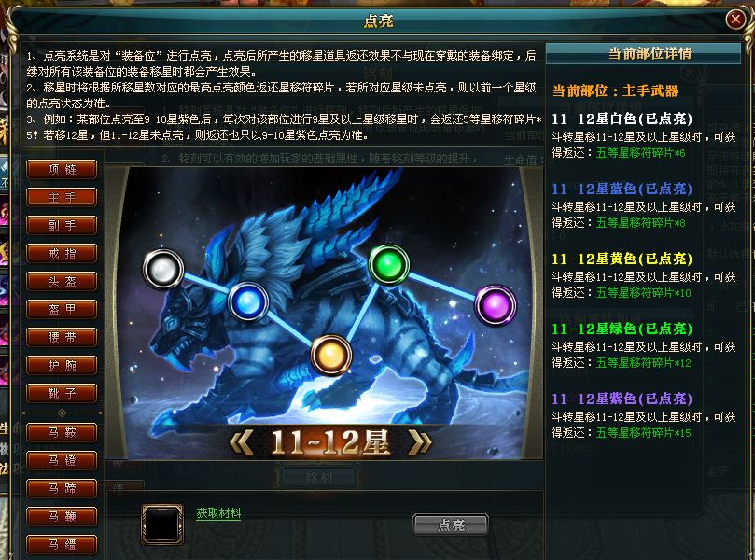The width and height of the screenshot is (755, 560).
Task: Switch to the 马鞭 mount equipment slot
Action: point(62,517)
